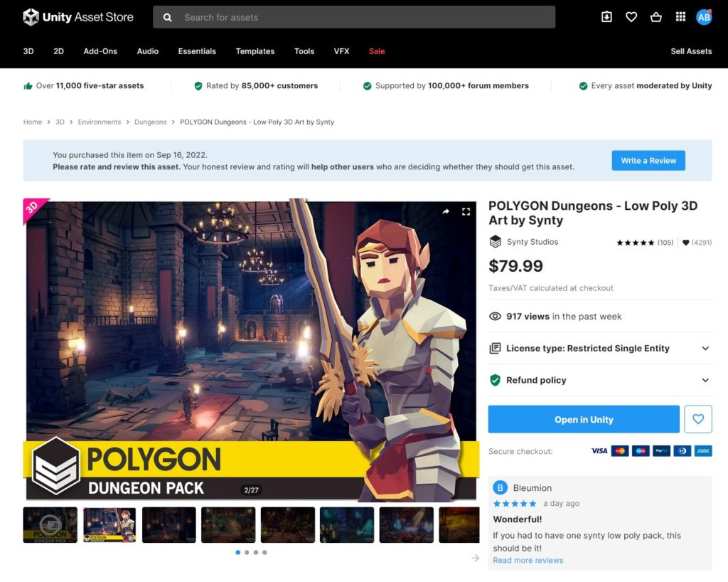Go to the Sale menu item
This screenshot has height=582, width=728.
coord(377,51)
